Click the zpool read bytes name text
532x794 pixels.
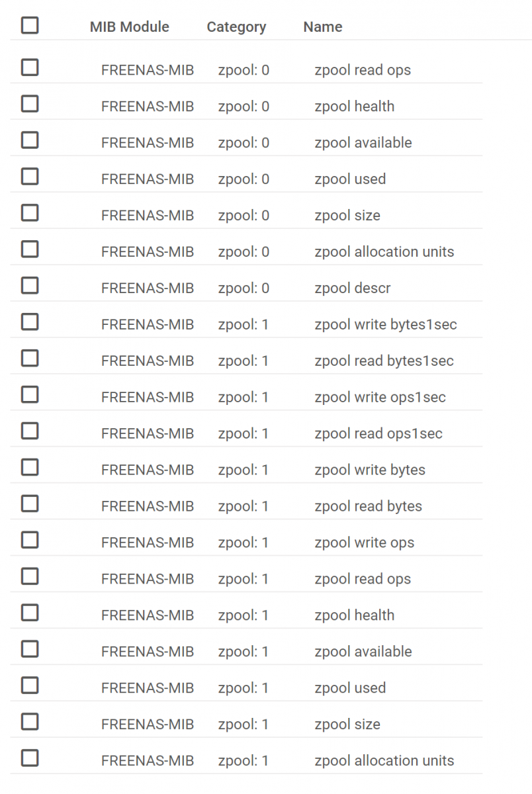(x=368, y=506)
